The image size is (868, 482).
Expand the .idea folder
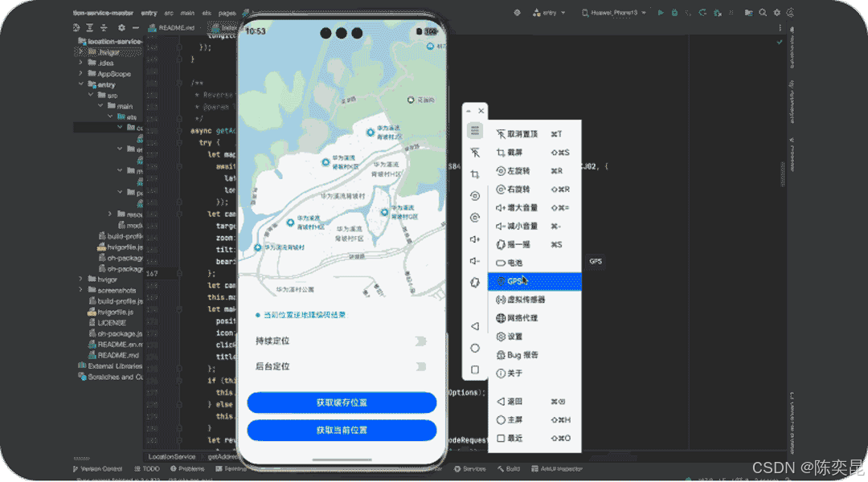point(81,63)
